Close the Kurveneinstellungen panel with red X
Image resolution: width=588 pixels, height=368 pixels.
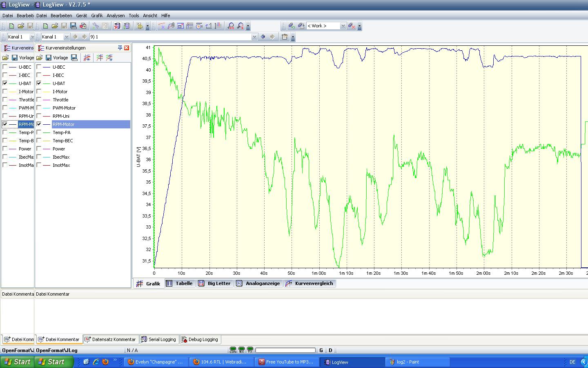pyautogui.click(x=127, y=48)
